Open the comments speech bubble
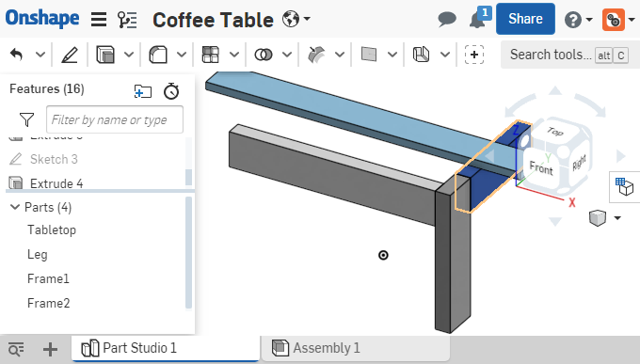640x364 pixels. [447, 19]
